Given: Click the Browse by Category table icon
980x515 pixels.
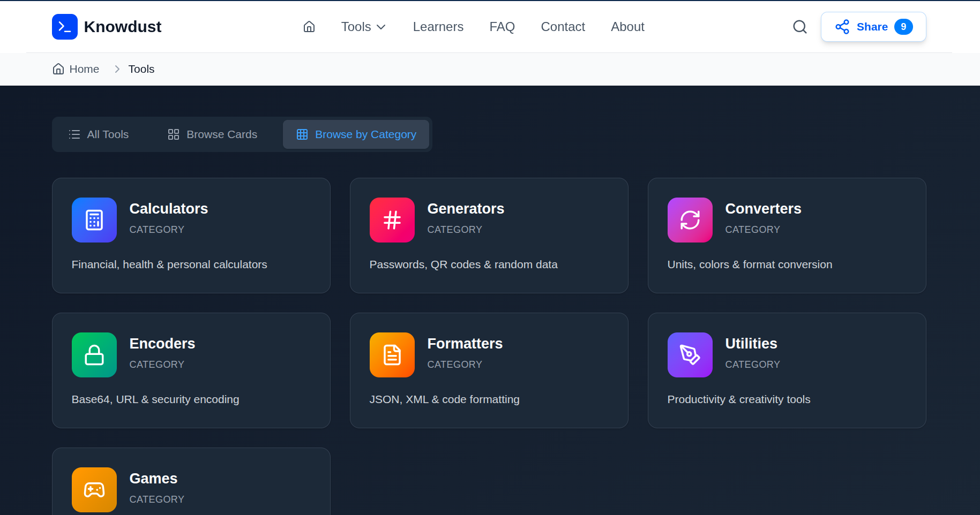Looking at the screenshot, I should coord(302,134).
